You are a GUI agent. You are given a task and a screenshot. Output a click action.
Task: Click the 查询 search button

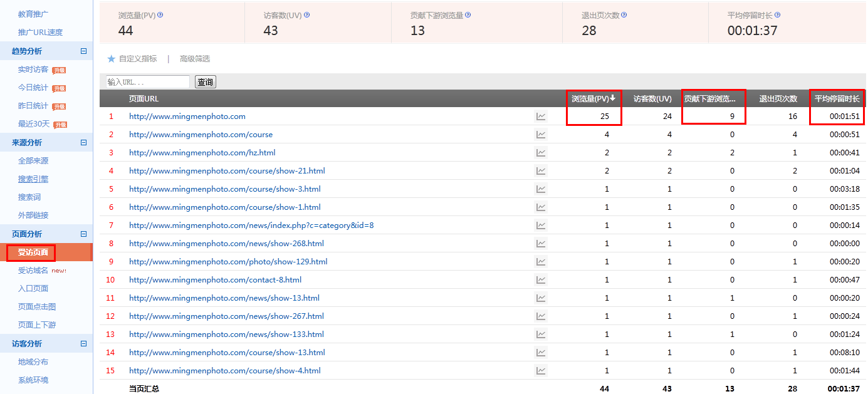click(206, 82)
